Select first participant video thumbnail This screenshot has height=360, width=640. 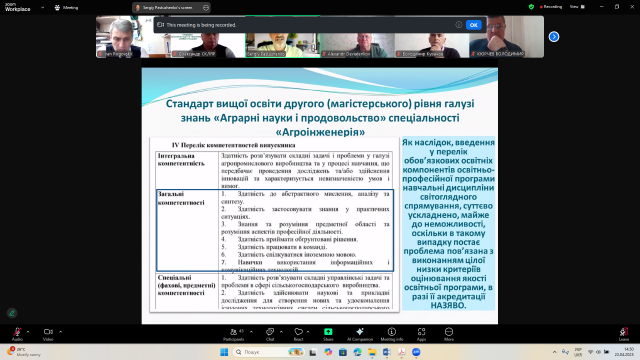coord(133,37)
